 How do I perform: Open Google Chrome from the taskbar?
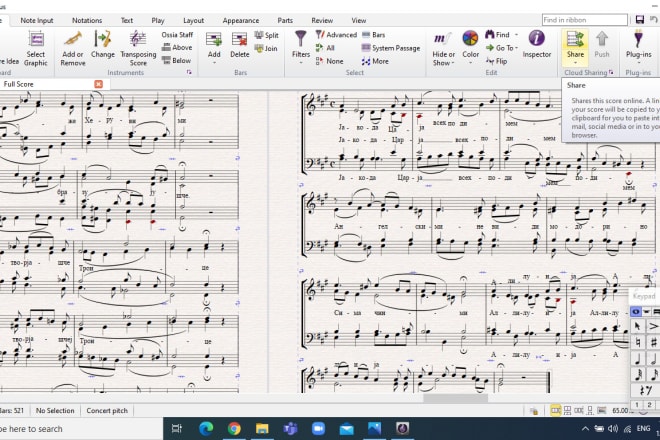(234, 429)
